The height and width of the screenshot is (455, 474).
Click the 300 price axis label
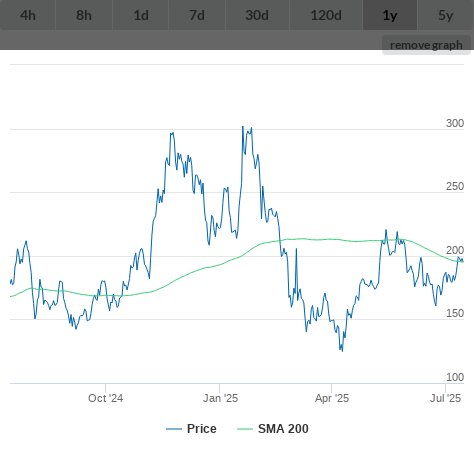tap(455, 123)
